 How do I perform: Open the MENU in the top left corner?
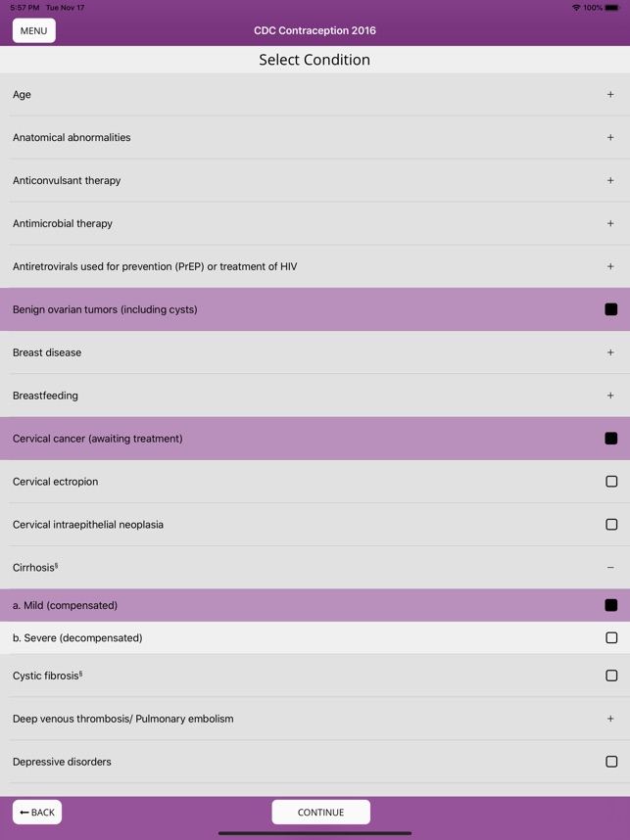tap(33, 30)
